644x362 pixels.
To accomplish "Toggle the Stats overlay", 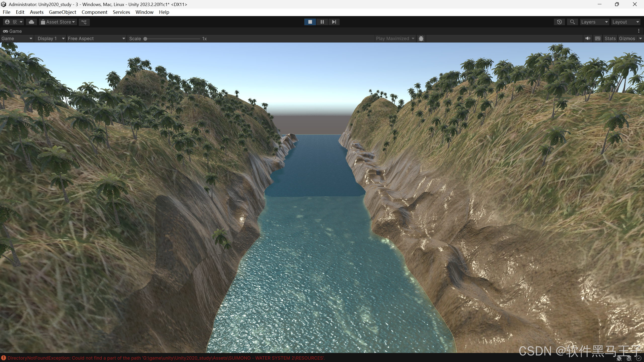I will point(610,38).
